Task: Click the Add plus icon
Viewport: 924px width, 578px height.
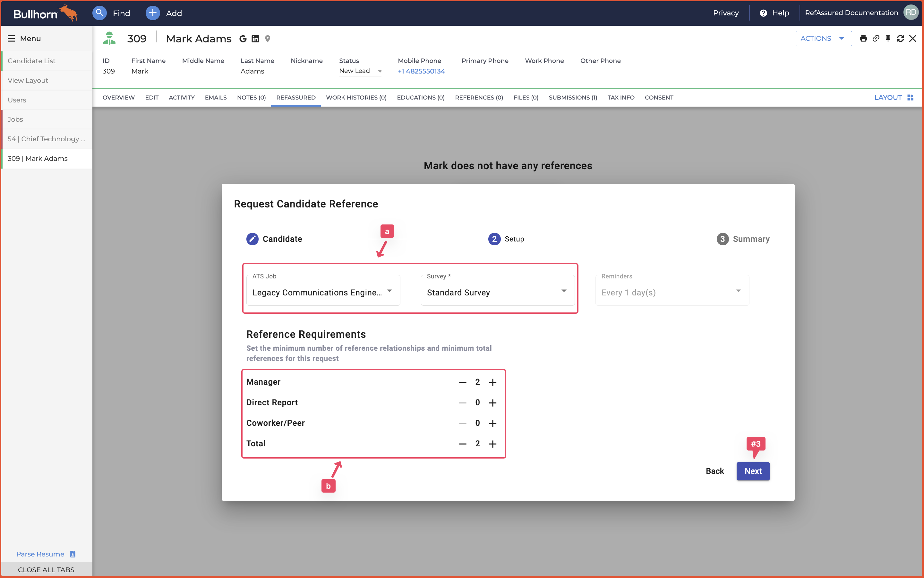Action: click(152, 13)
